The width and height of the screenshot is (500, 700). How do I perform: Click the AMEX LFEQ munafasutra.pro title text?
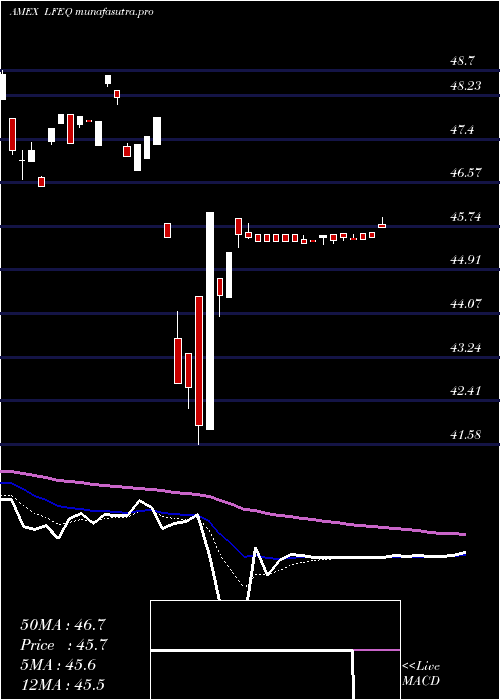tap(81, 12)
